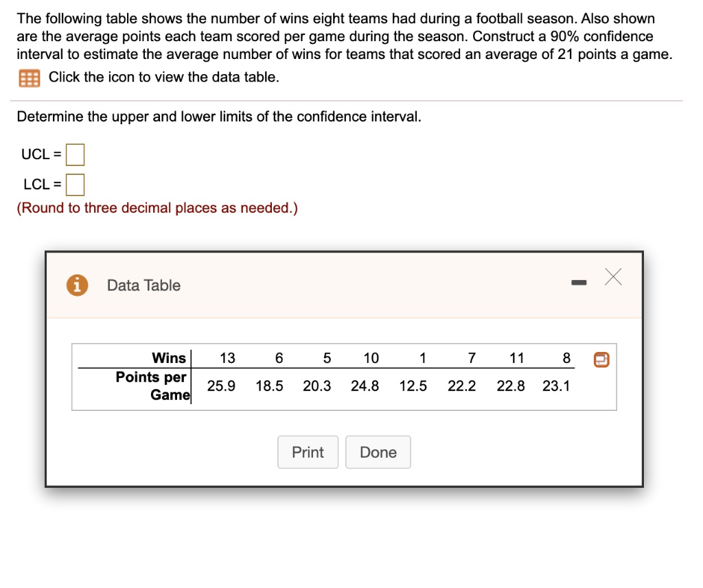Close the Data Table dialog with the X
The height and width of the screenshot is (588, 703).
[612, 277]
